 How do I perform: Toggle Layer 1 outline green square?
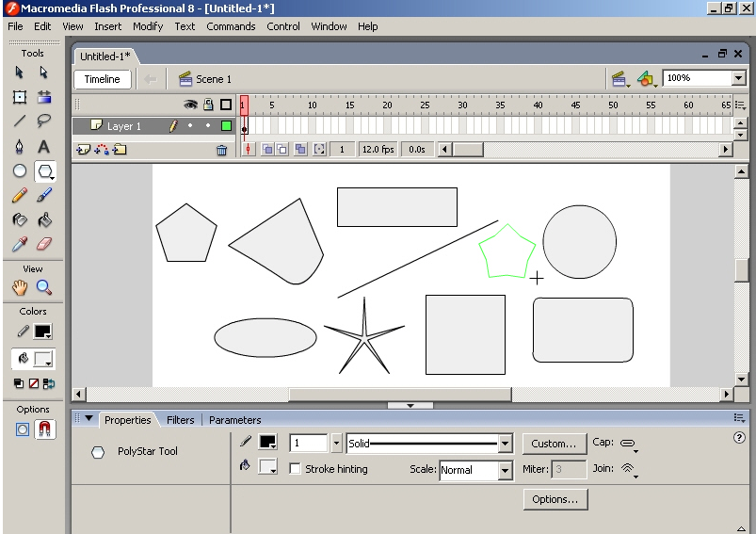point(226,126)
